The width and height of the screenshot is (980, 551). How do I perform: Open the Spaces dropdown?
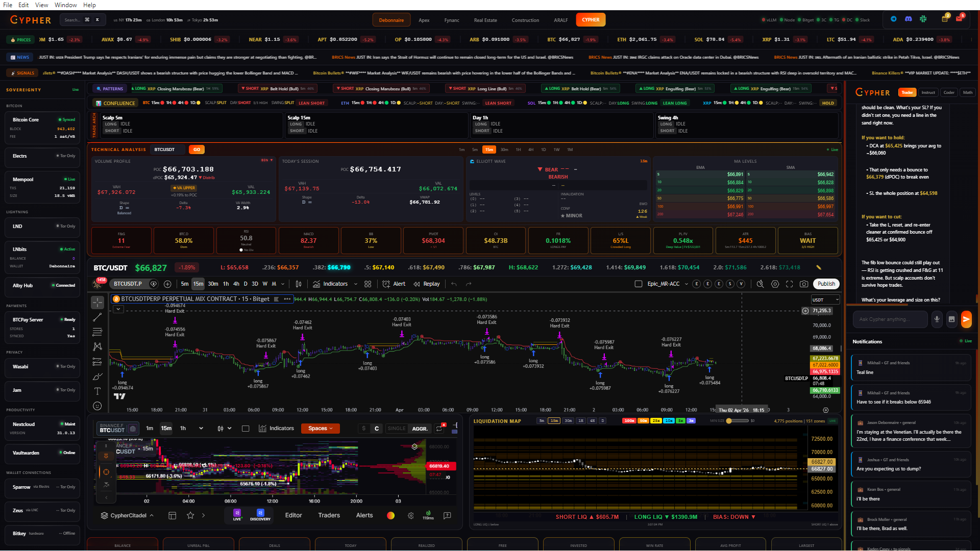tap(320, 429)
